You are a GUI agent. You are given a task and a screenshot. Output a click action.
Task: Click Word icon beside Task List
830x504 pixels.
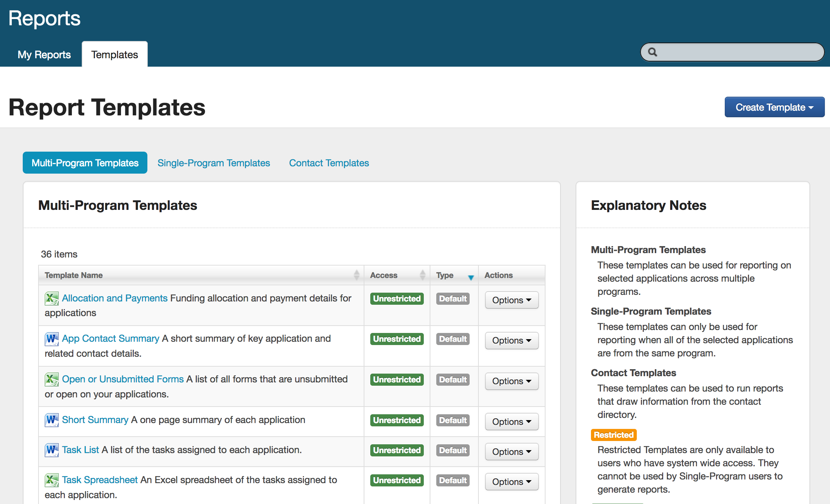tap(51, 450)
